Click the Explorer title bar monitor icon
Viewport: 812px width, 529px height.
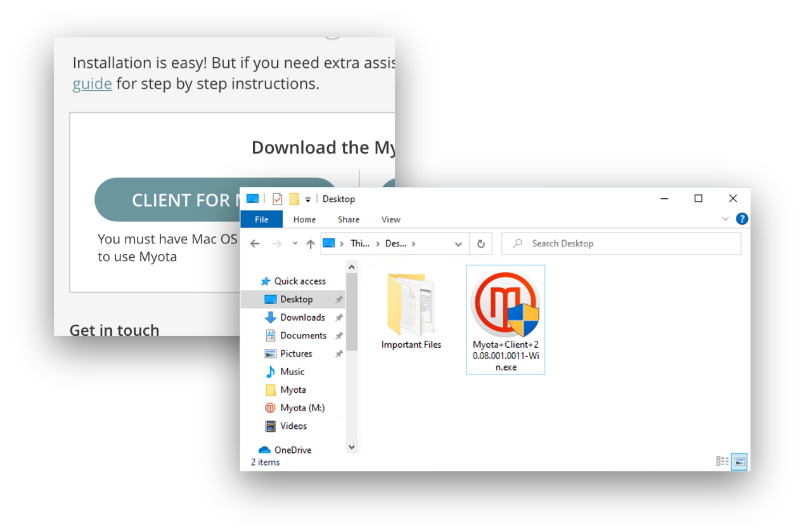(x=252, y=199)
